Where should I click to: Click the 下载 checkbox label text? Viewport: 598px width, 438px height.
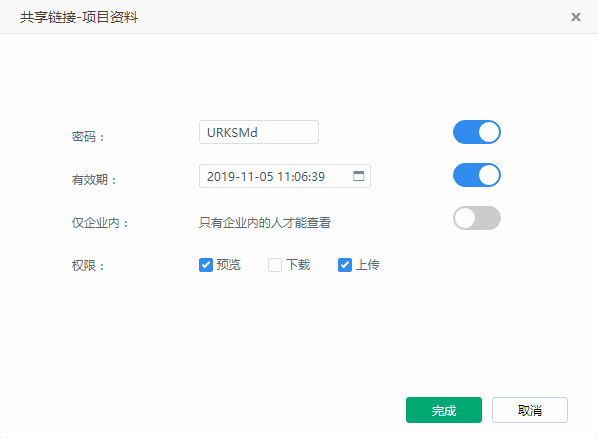(x=298, y=265)
